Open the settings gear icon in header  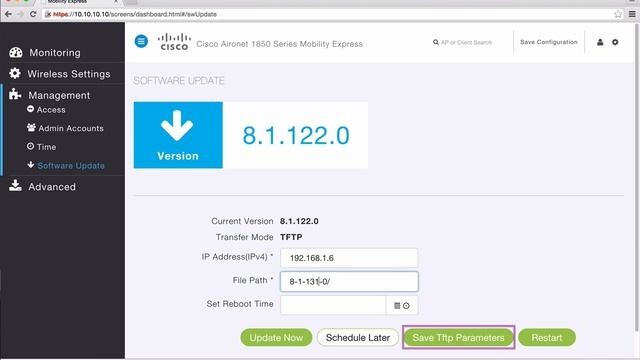click(x=615, y=42)
